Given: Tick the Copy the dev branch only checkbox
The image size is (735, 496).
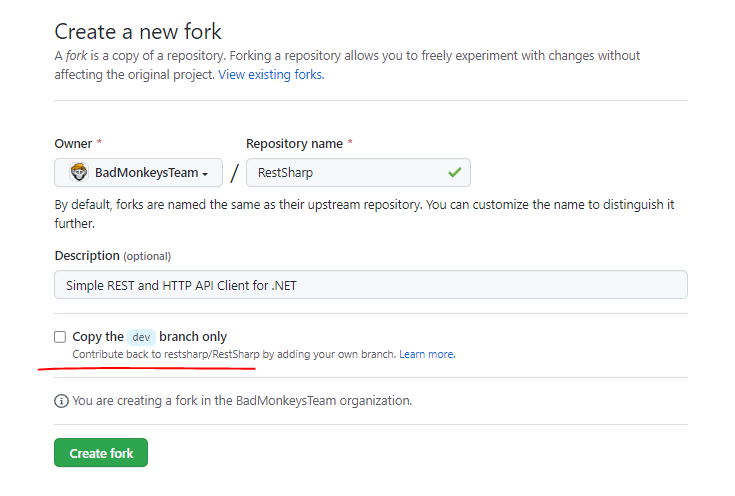Looking at the screenshot, I should pyautogui.click(x=60, y=337).
